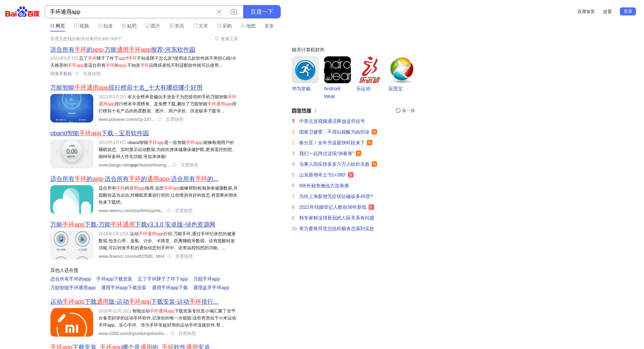Viewport: 644px width, 349px height.
Task: Select the 乐运动 app icon
Action: coord(369,70)
